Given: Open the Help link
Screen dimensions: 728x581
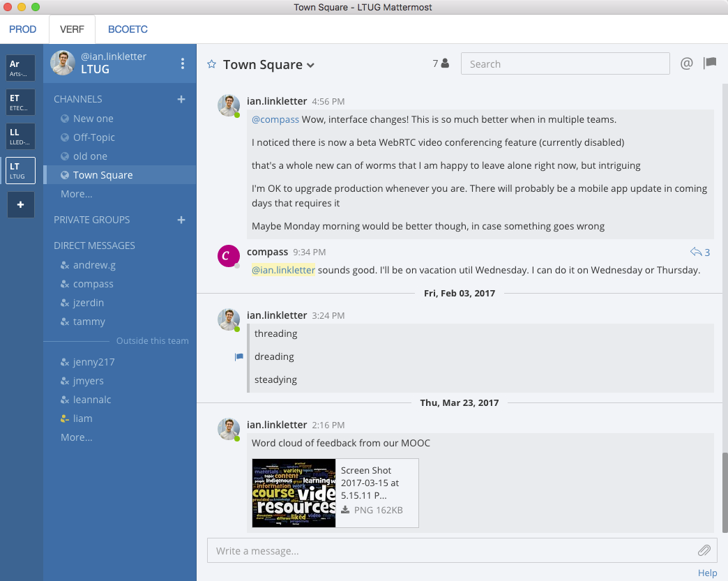Looking at the screenshot, I should 708,573.
